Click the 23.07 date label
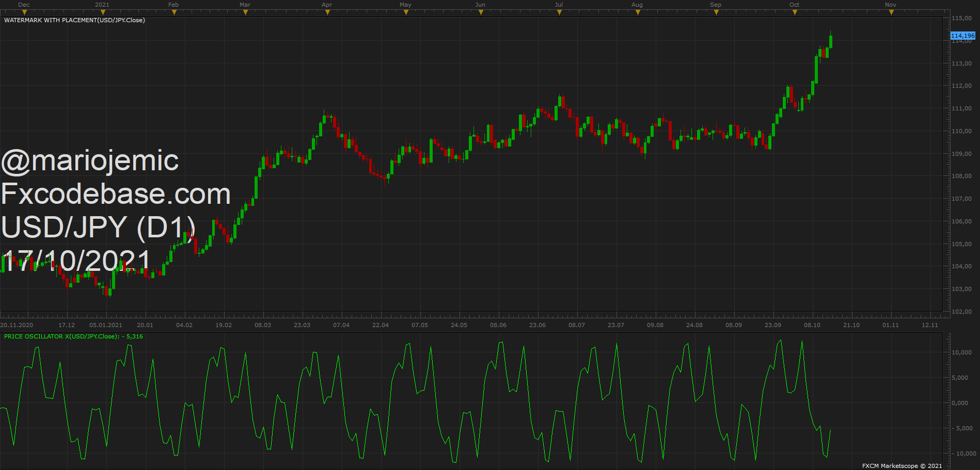Image resolution: width=980 pixels, height=470 pixels. coord(616,325)
